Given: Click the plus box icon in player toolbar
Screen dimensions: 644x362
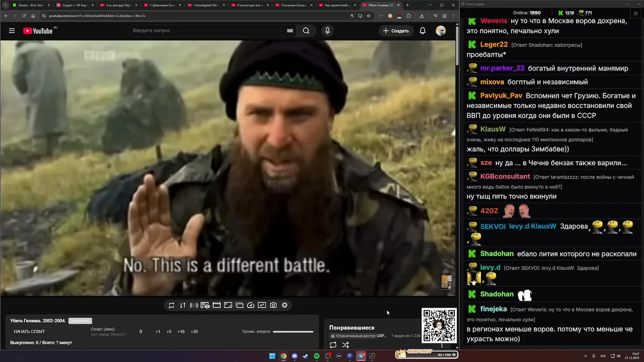Looking at the screenshot, I should click(x=262, y=305).
